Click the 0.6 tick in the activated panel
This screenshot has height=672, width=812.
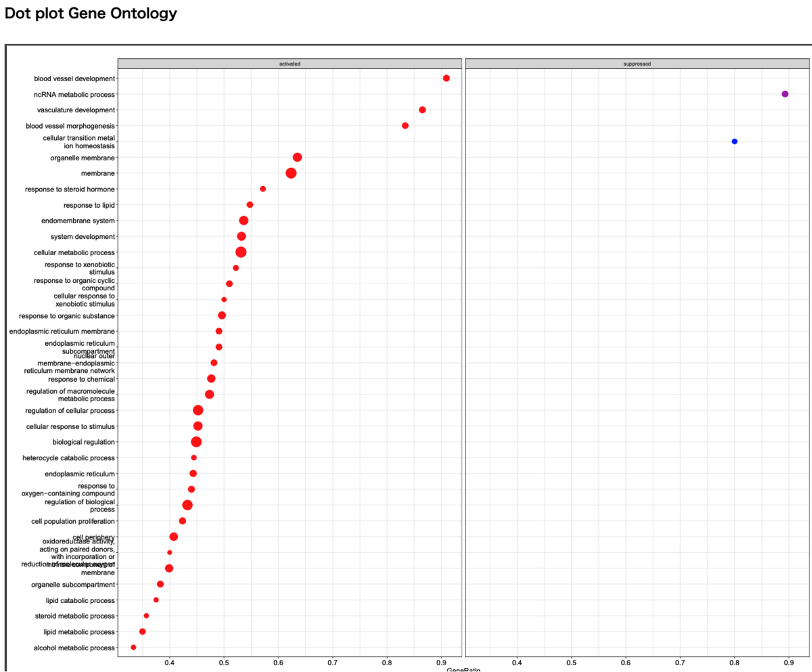pyautogui.click(x=278, y=664)
